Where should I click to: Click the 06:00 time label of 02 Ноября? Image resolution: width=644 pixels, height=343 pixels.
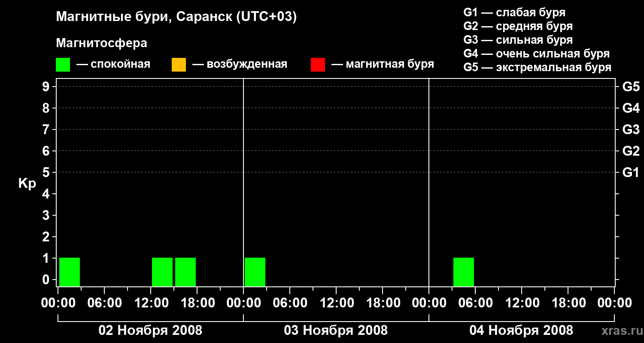click(x=104, y=303)
